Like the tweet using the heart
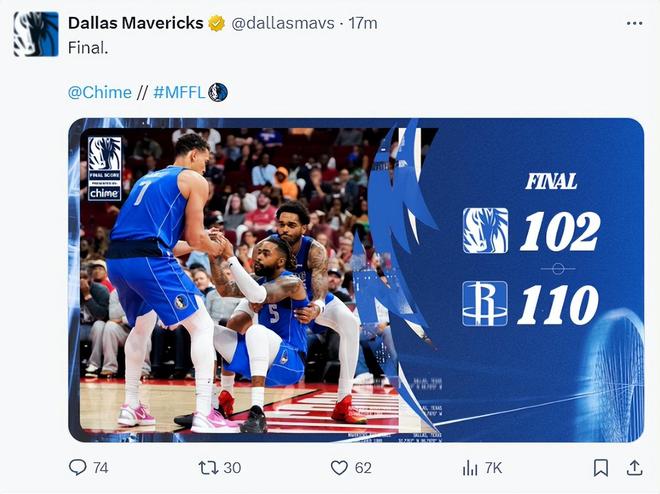The image size is (660, 494). coord(339,467)
